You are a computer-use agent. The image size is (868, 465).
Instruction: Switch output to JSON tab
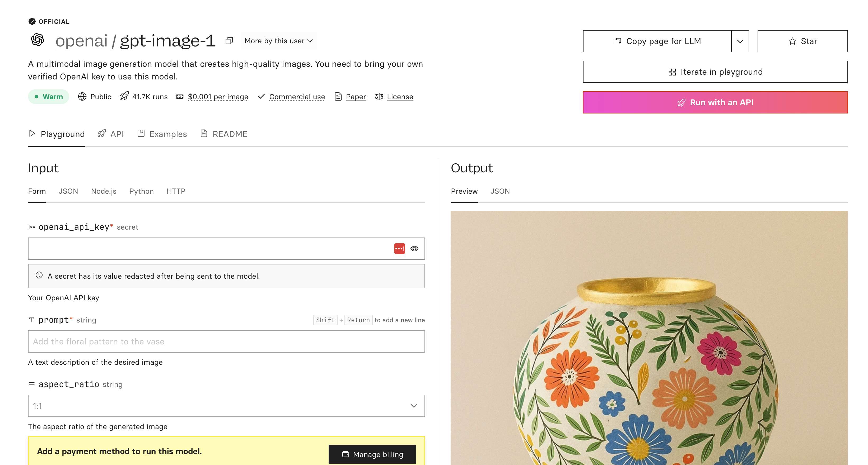(500, 191)
